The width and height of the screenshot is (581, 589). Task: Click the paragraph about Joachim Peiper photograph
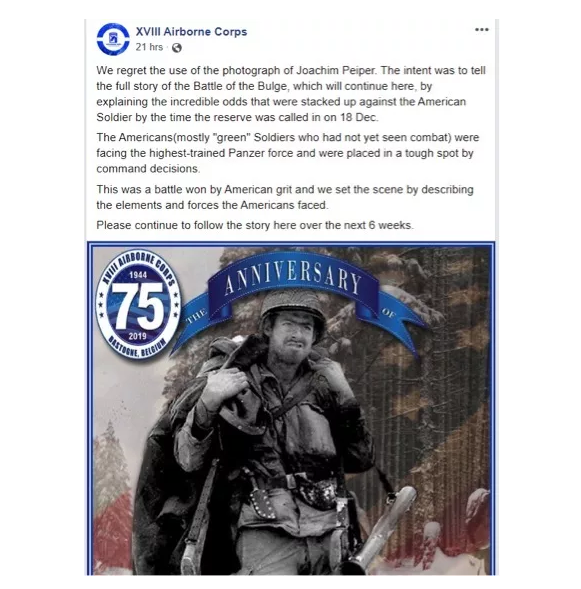[291, 94]
